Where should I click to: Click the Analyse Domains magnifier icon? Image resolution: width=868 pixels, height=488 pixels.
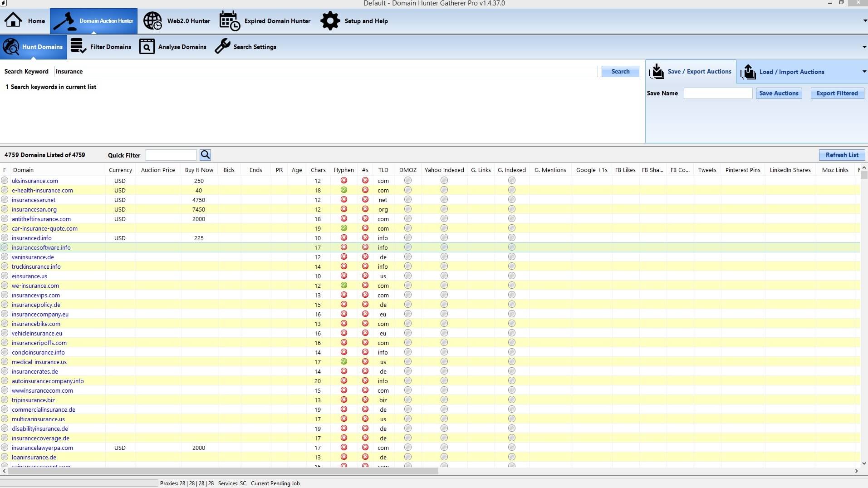tap(147, 46)
